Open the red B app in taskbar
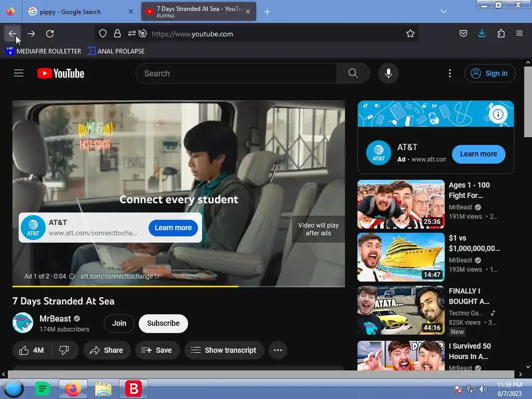 (x=134, y=389)
